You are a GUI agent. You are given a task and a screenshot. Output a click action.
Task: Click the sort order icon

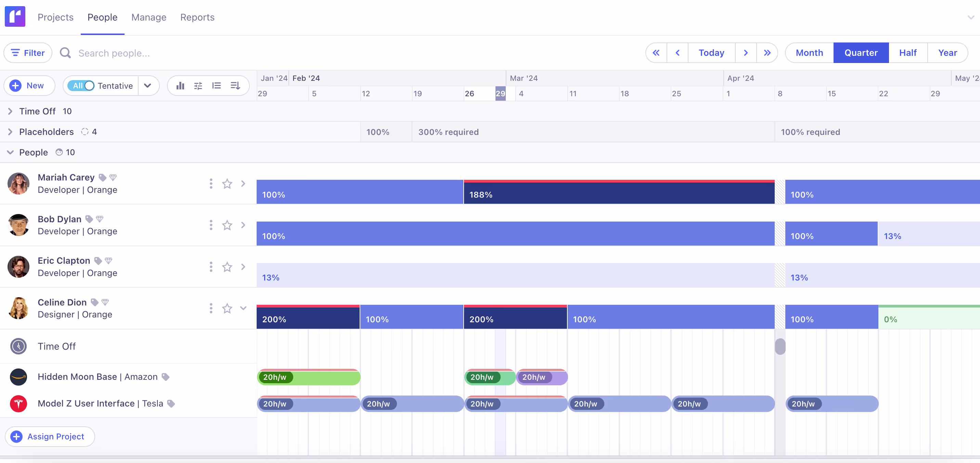235,85
